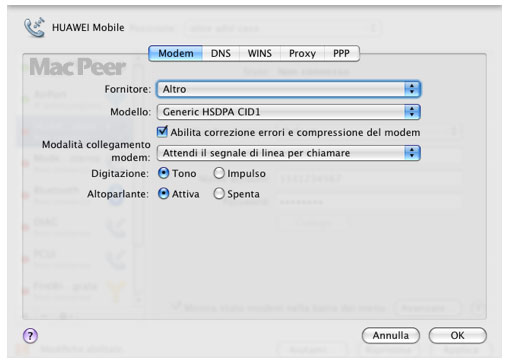Click the Annulla button

pos(391,335)
